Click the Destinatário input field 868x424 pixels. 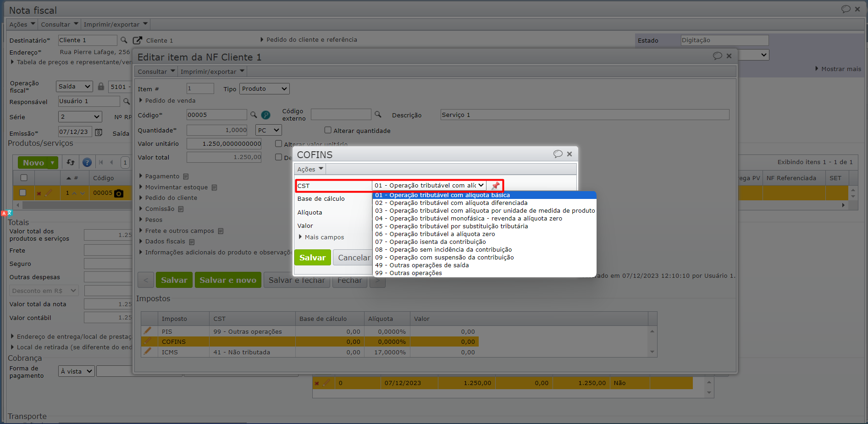click(88, 40)
